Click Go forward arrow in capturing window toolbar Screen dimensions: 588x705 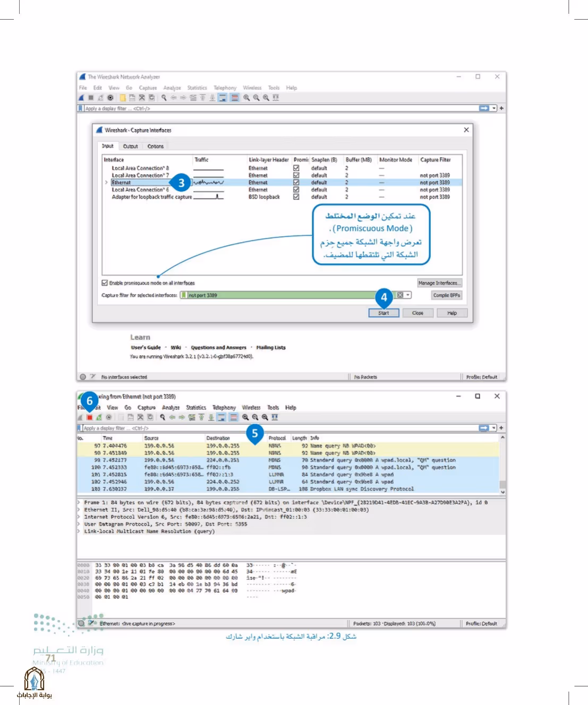click(182, 417)
